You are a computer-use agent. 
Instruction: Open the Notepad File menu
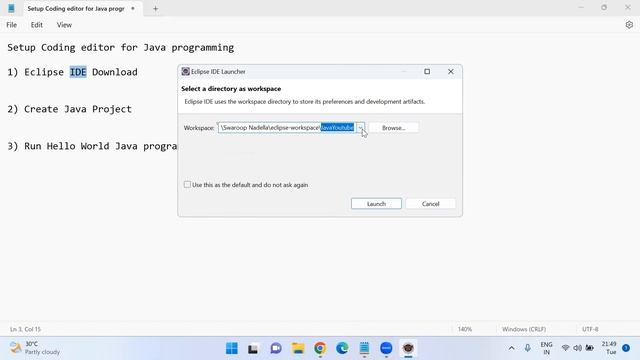click(11, 25)
